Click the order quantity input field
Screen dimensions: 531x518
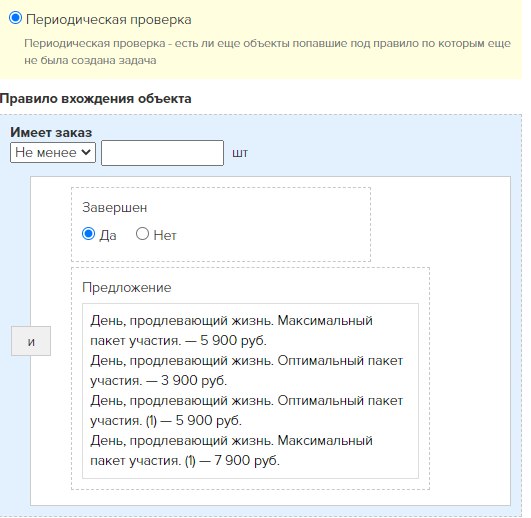163,153
